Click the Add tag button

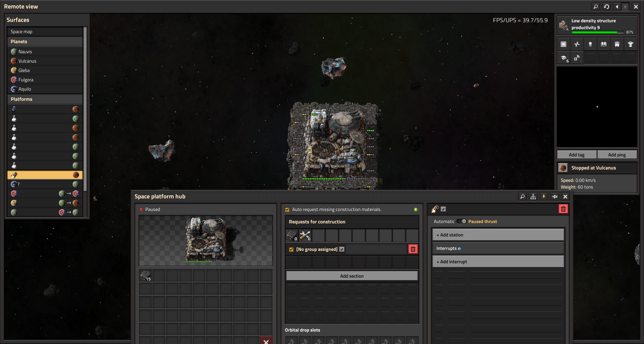pyautogui.click(x=577, y=155)
